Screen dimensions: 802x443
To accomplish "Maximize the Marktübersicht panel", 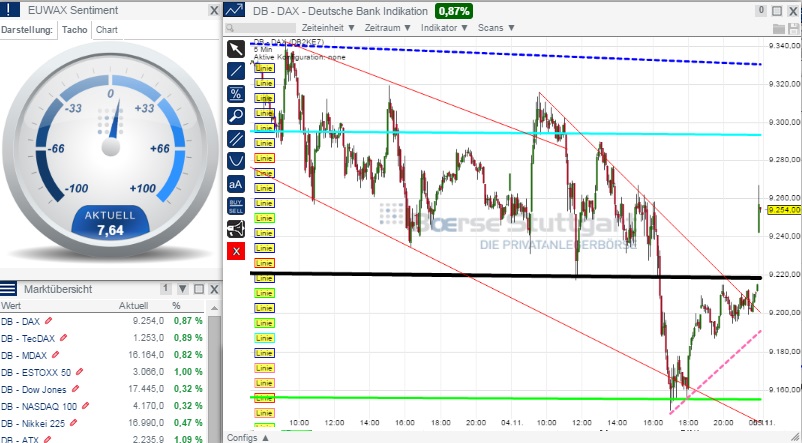I will click(199, 289).
